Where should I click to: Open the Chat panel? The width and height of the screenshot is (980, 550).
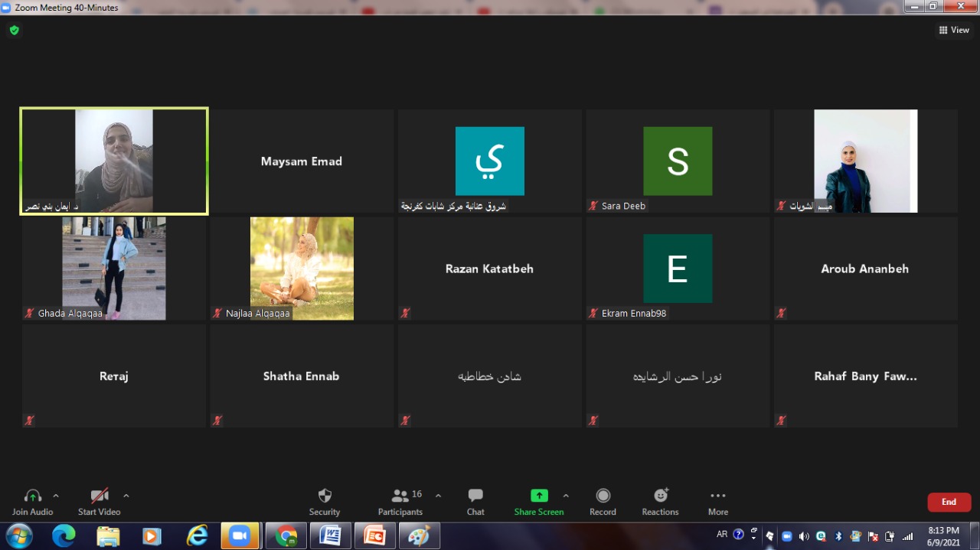475,501
